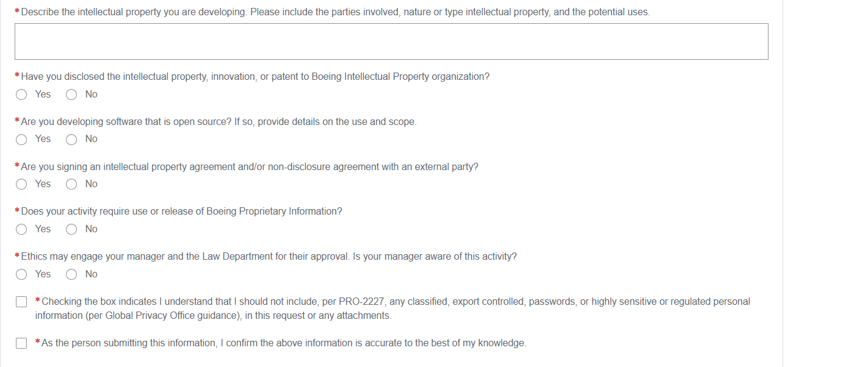
Task: Select Yes for disclosed to Boeing IP organization
Action: click(x=22, y=94)
